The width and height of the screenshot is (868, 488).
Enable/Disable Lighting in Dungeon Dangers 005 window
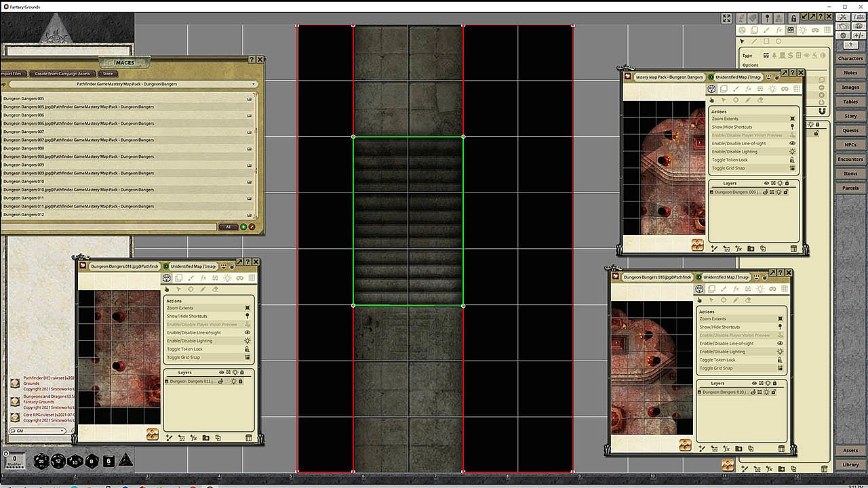point(753,152)
